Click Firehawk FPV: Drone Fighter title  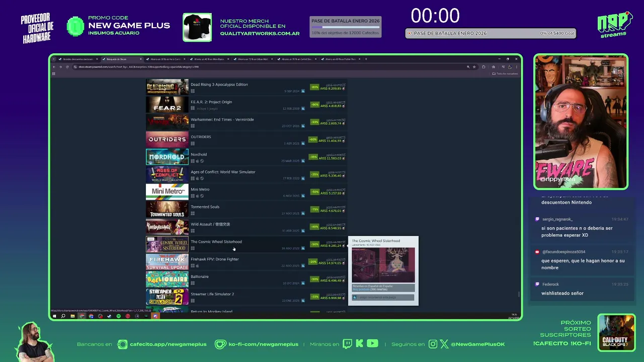(214, 259)
